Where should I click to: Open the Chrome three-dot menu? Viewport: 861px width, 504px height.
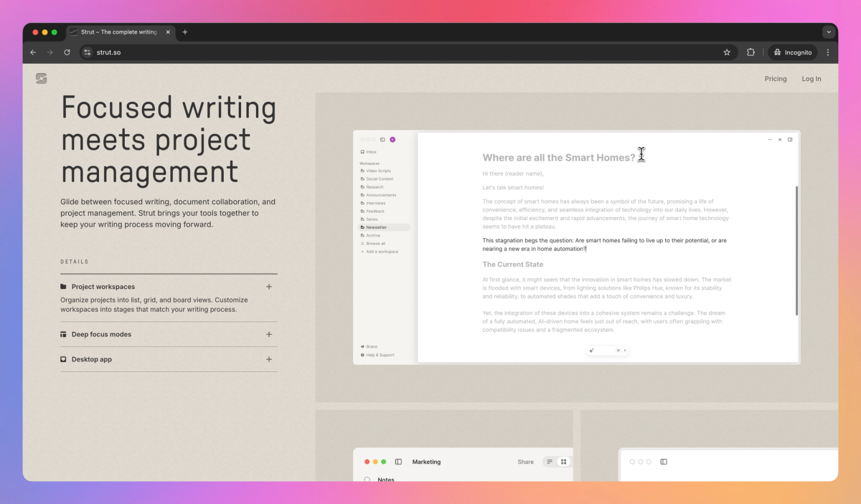click(828, 52)
